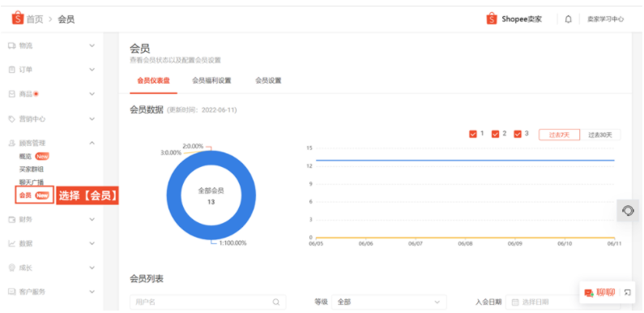Expand the 营销中心 menu chevron
Image resolution: width=644 pixels, height=313 pixels.
click(x=92, y=119)
